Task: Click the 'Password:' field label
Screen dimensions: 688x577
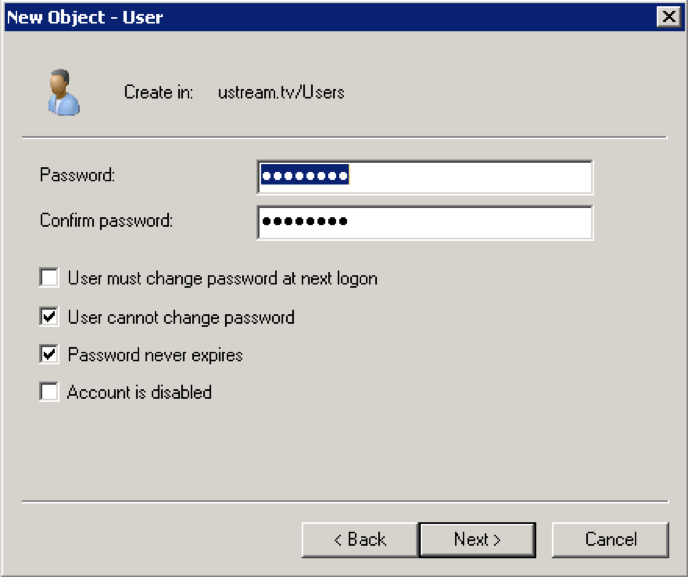Action: point(77,175)
